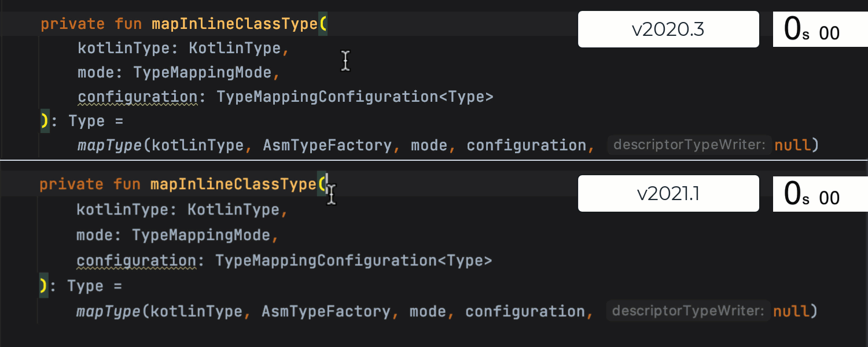Click underlined configuration parameter in upper editor

point(138,97)
